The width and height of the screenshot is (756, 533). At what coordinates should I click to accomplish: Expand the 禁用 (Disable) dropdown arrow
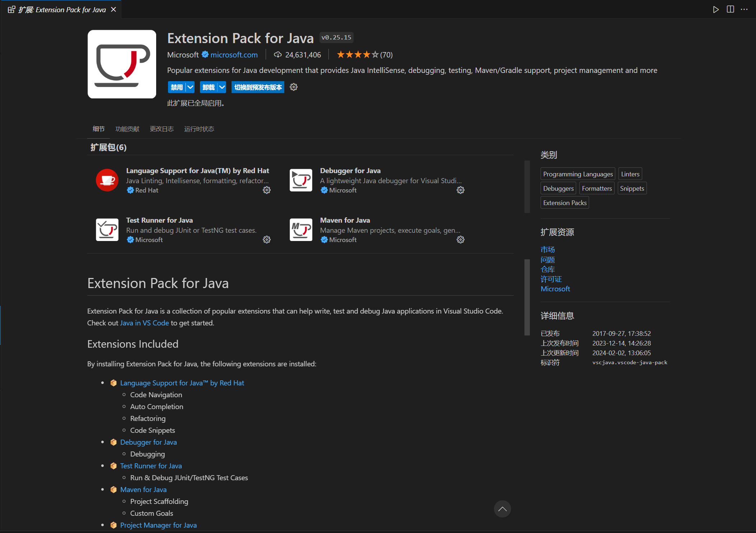(190, 87)
